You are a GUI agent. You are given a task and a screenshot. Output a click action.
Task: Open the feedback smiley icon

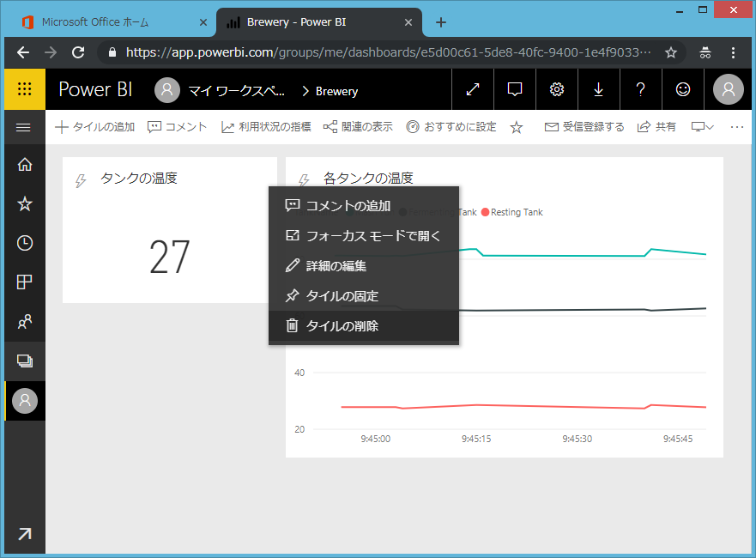pyautogui.click(x=683, y=89)
